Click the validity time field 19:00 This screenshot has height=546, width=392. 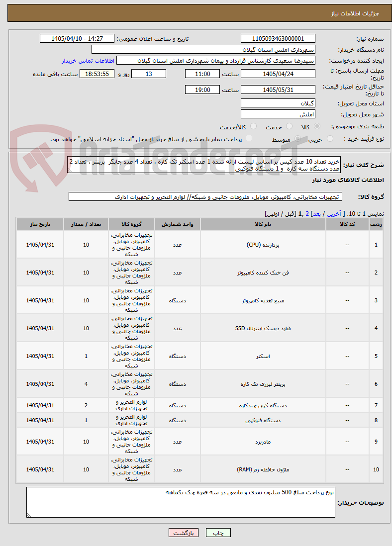(x=202, y=90)
